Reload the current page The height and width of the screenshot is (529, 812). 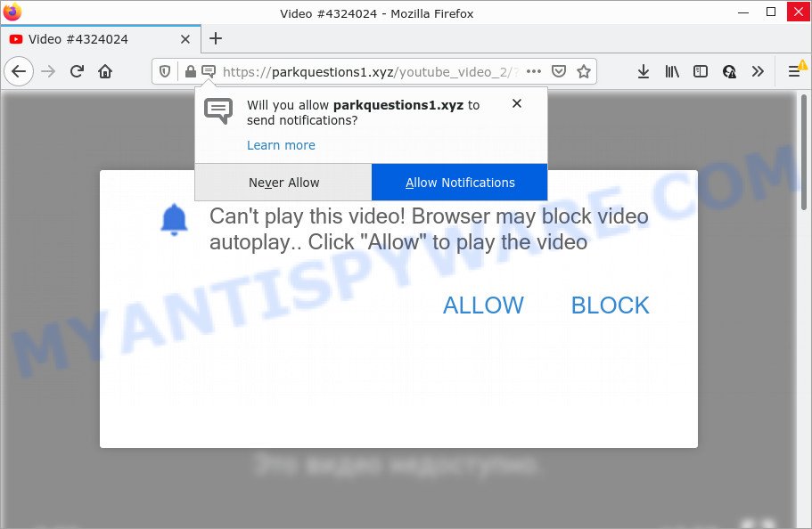77,71
